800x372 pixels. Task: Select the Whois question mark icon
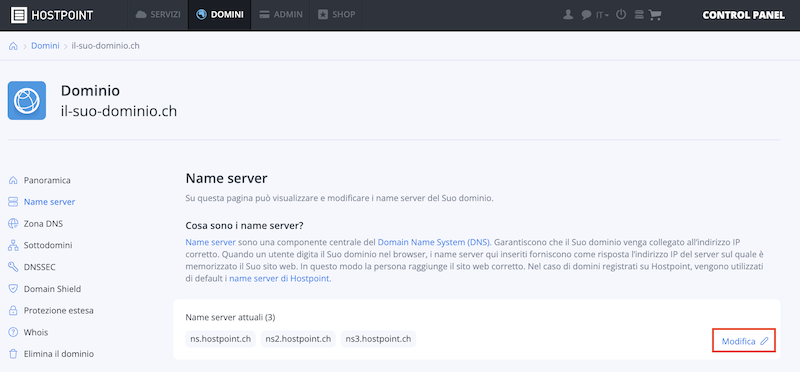13,332
